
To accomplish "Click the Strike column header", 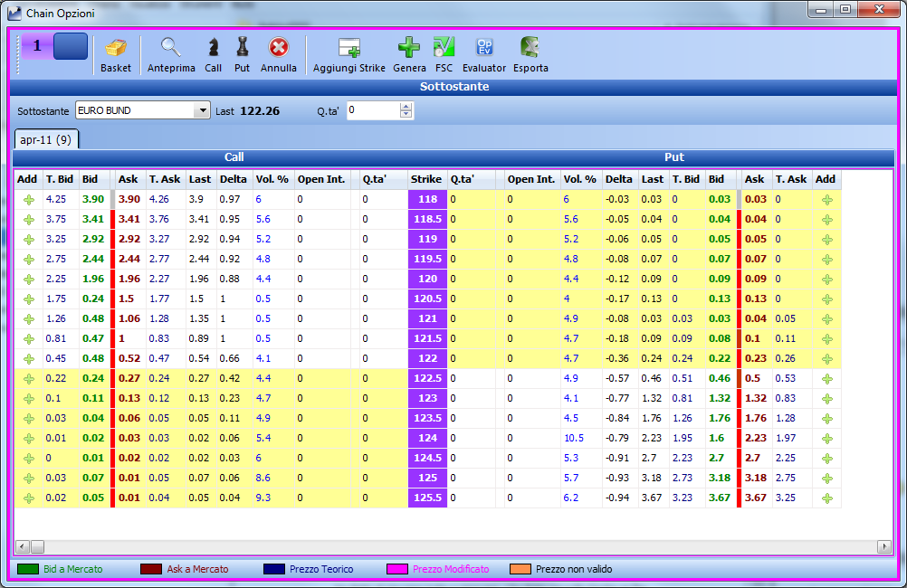I will point(427,179).
